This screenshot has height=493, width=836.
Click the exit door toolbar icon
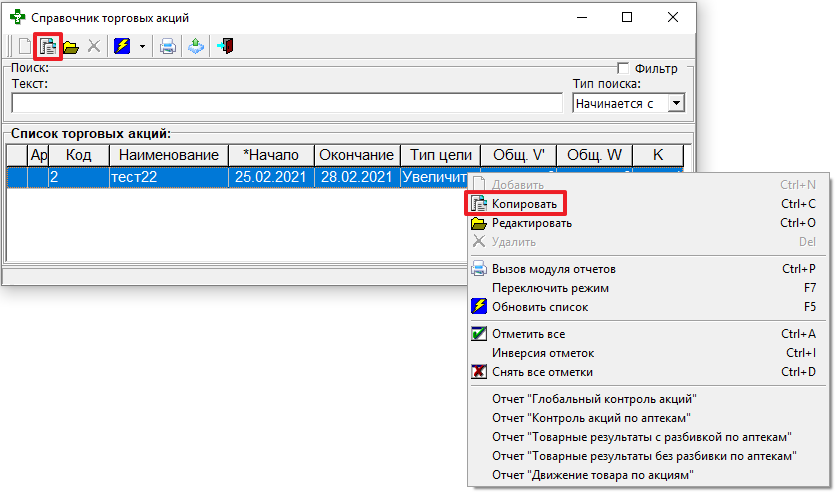pyautogui.click(x=225, y=46)
